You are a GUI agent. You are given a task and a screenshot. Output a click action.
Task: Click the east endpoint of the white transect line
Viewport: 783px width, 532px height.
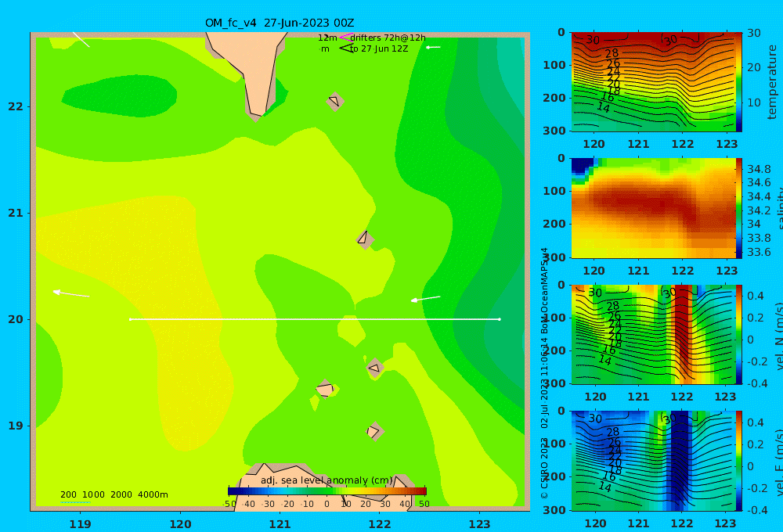coord(500,319)
